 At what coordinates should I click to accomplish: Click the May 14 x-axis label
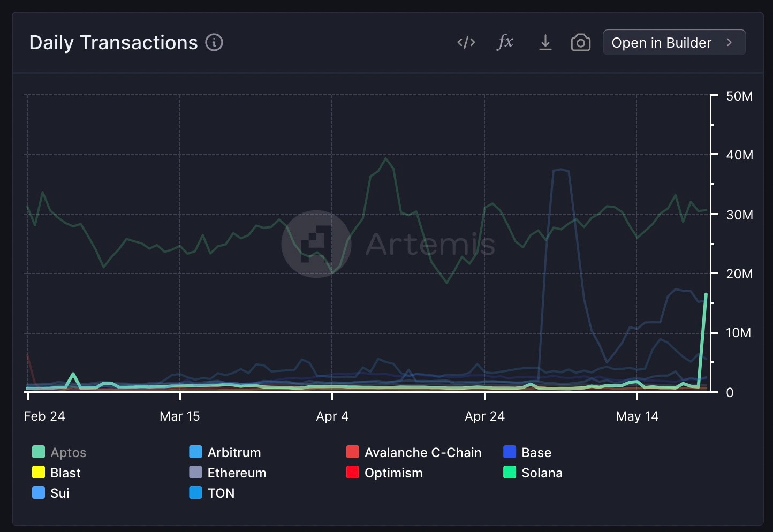tap(637, 416)
